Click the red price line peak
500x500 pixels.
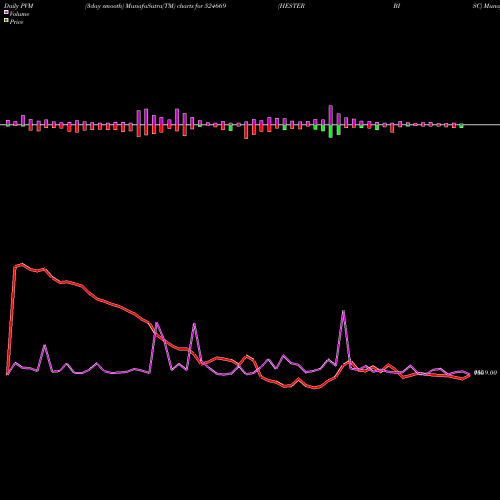22,264
